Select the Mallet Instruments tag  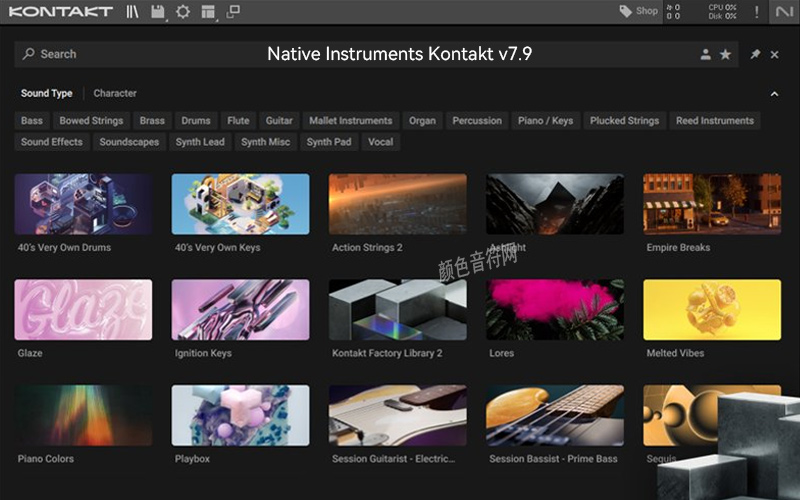coord(351,121)
